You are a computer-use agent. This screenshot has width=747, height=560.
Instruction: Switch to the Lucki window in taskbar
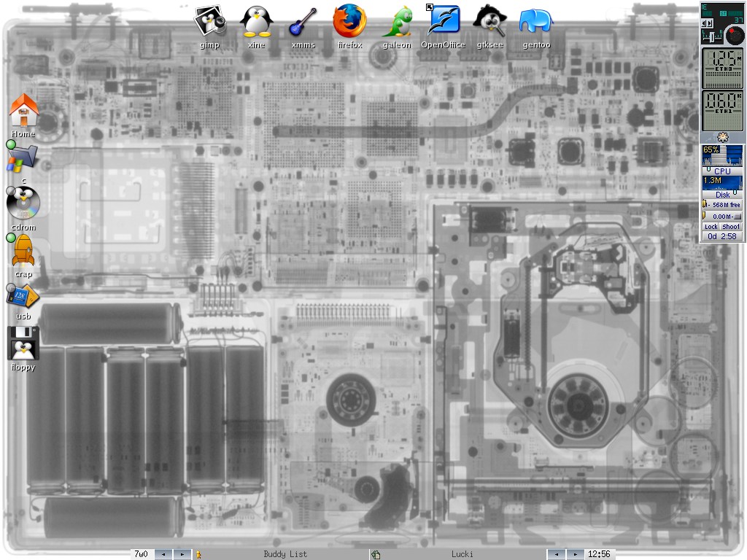pyautogui.click(x=462, y=554)
